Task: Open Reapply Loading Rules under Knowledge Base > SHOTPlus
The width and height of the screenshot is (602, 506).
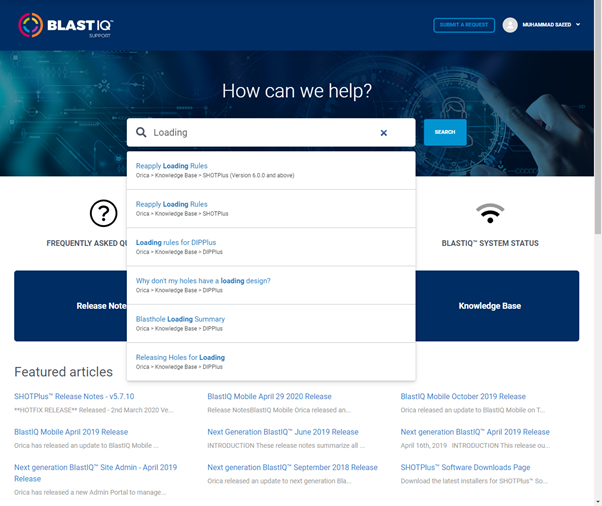Action: [271, 208]
